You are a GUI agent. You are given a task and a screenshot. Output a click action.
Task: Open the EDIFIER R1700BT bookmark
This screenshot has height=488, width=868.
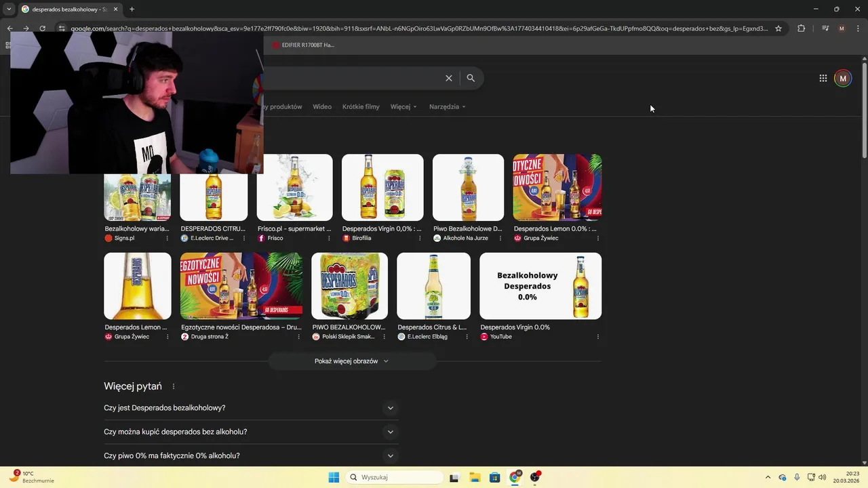[304, 45]
